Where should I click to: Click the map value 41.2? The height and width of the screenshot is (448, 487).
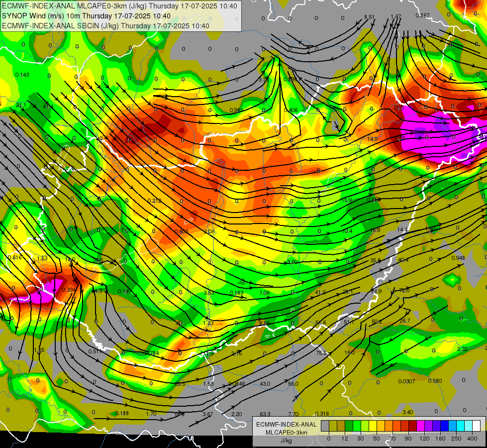tap(320, 292)
